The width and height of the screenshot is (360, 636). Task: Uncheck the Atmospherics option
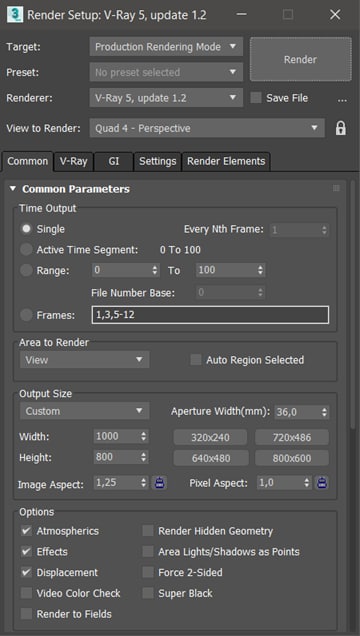tap(26, 531)
